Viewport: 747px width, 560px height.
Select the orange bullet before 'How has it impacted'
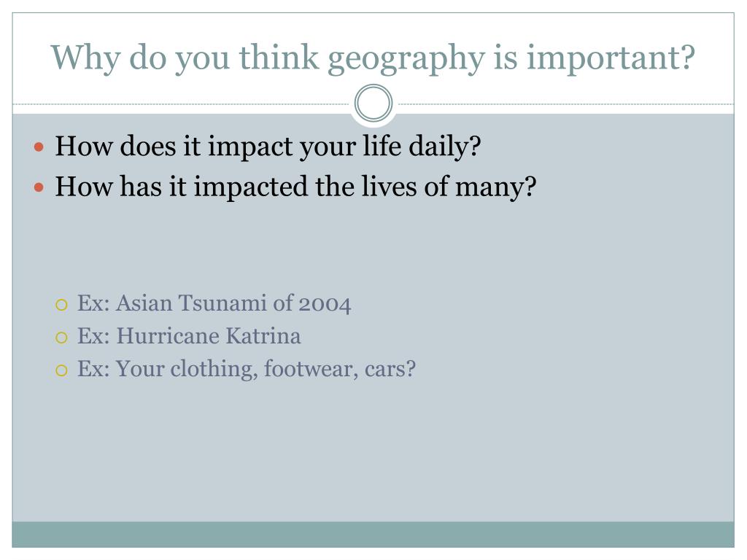[x=39, y=187]
